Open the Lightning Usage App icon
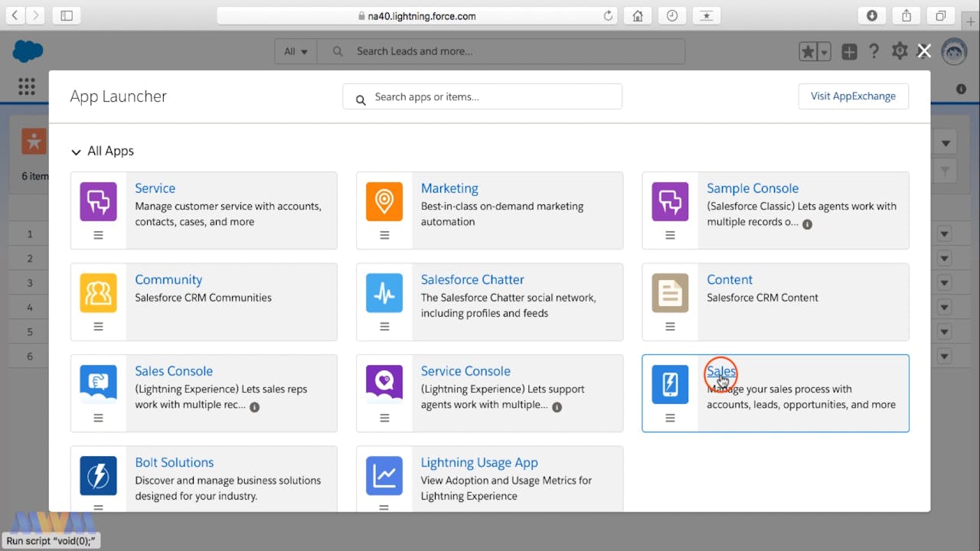The image size is (980, 551). coord(384,476)
